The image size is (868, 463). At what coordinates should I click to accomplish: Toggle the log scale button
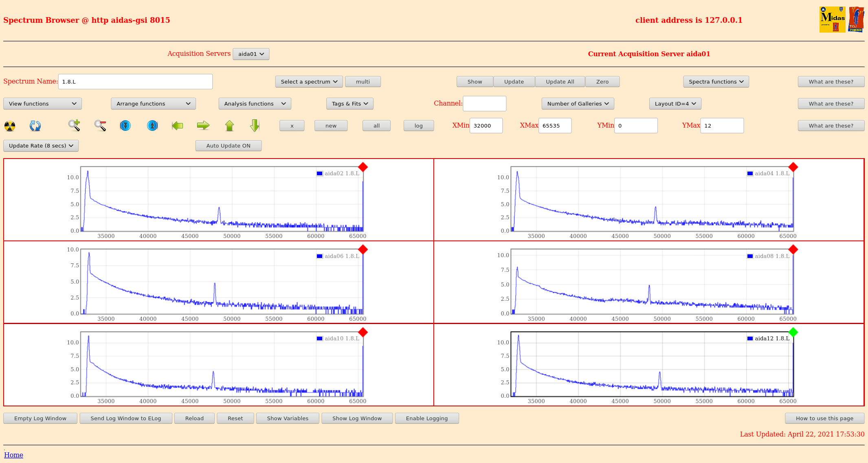[418, 126]
